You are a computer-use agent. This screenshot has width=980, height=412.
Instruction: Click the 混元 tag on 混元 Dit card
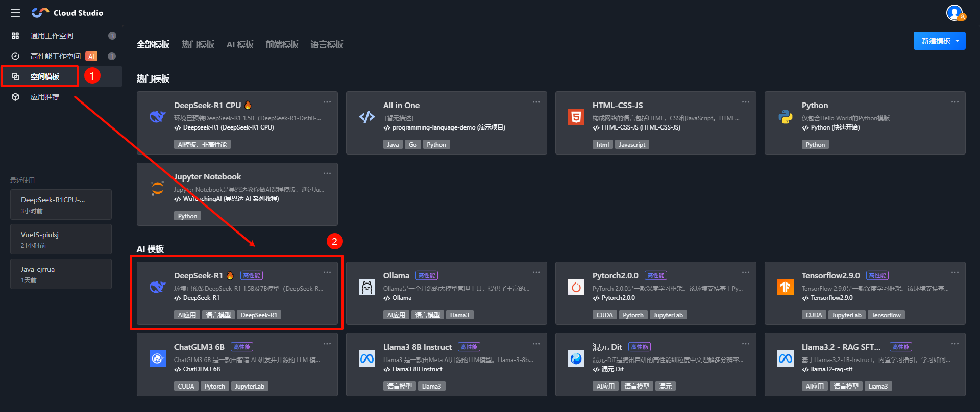(666, 387)
